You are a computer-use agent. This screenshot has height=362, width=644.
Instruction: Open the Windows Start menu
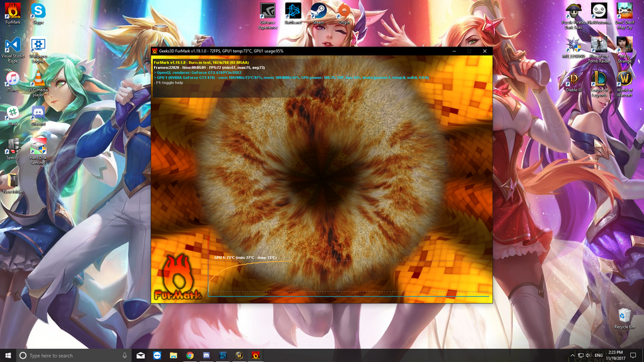(8, 356)
